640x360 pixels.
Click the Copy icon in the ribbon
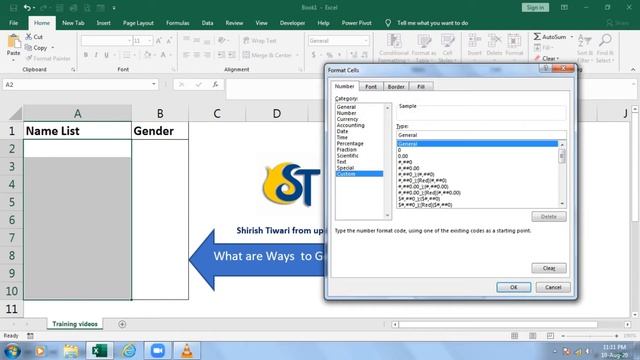click(x=29, y=48)
